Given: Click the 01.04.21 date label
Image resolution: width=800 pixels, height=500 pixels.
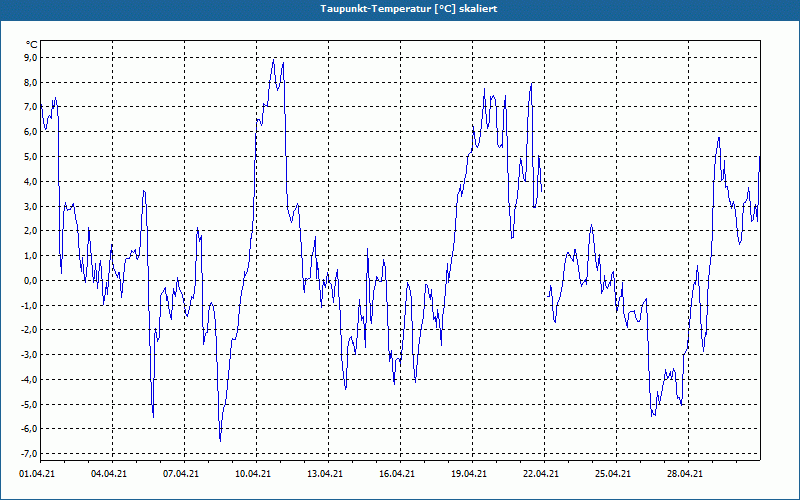Looking at the screenshot, I should tap(37, 473).
